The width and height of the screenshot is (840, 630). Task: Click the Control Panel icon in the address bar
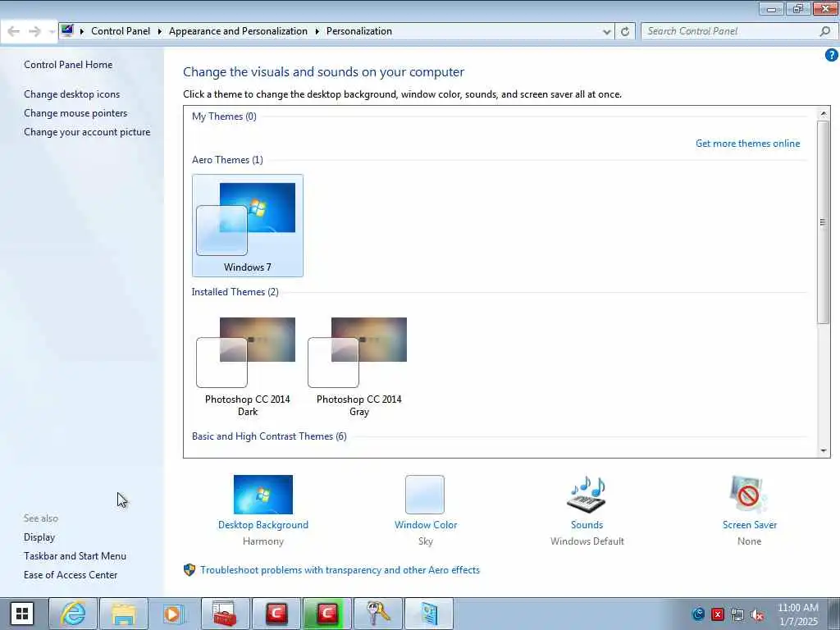click(x=67, y=30)
